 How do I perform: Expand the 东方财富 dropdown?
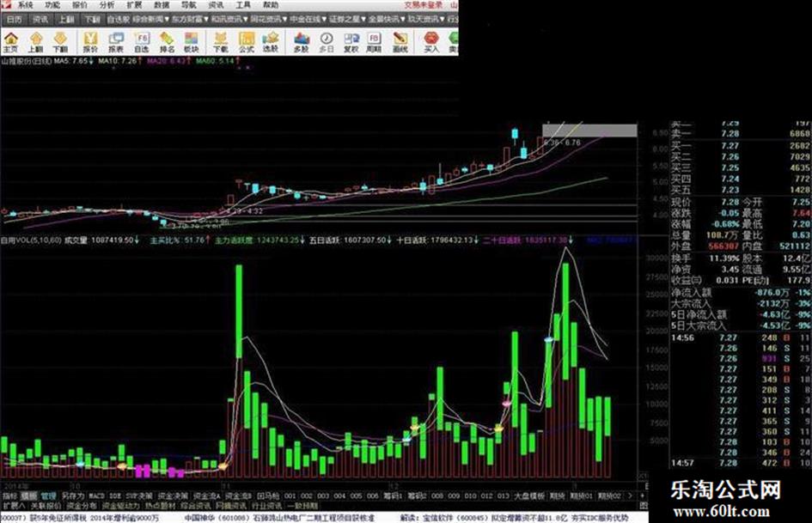190,19
